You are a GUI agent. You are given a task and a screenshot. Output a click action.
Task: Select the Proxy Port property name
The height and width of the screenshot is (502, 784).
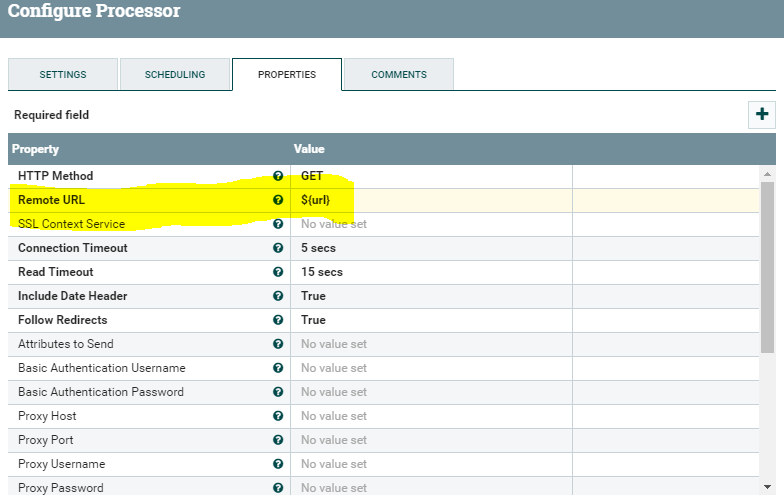tap(46, 440)
